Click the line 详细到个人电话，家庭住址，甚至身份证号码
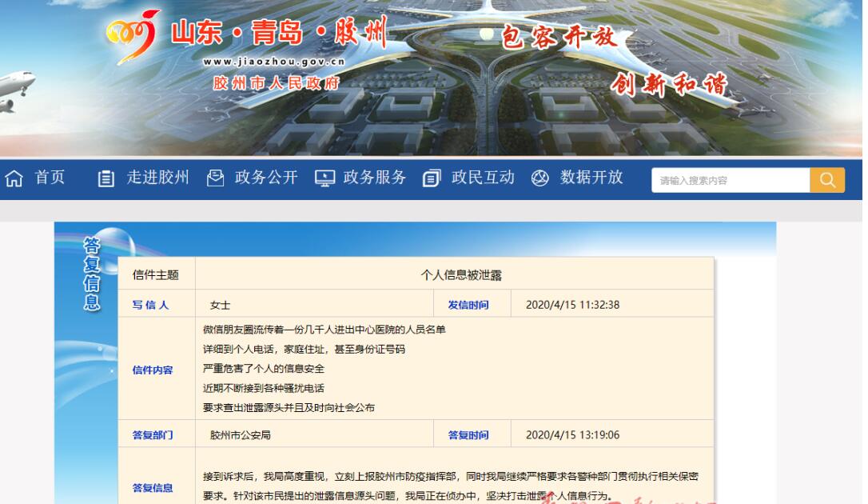The width and height of the screenshot is (868, 504). point(304,349)
